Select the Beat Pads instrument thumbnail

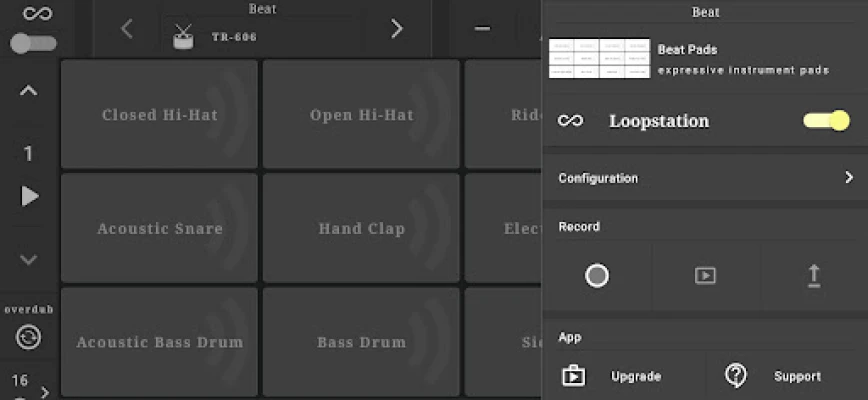coord(599,58)
